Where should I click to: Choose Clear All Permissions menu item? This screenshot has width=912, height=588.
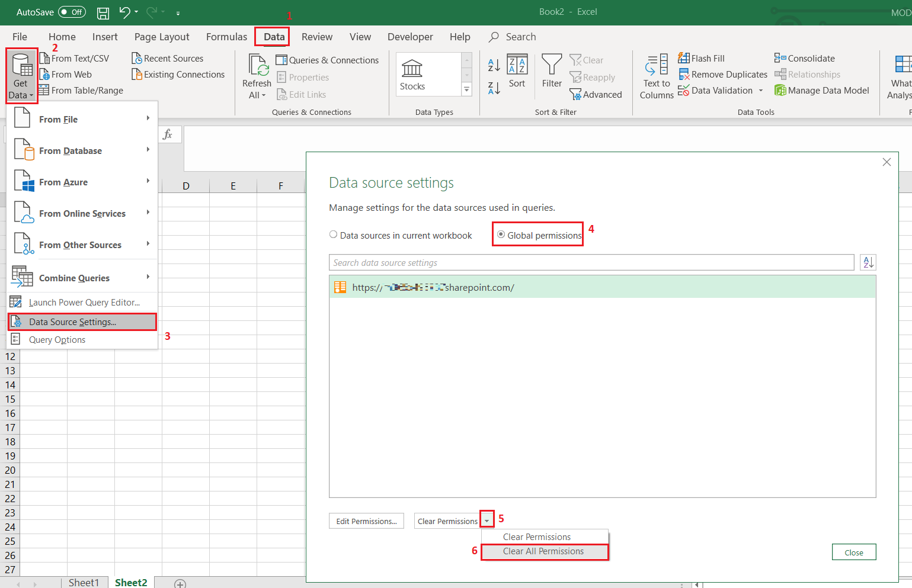pos(543,551)
